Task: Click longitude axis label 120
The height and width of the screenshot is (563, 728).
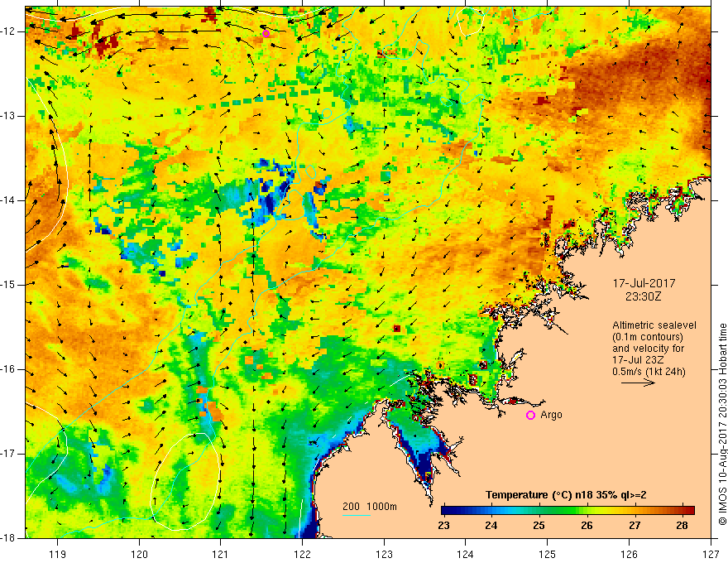Action: coord(139,554)
